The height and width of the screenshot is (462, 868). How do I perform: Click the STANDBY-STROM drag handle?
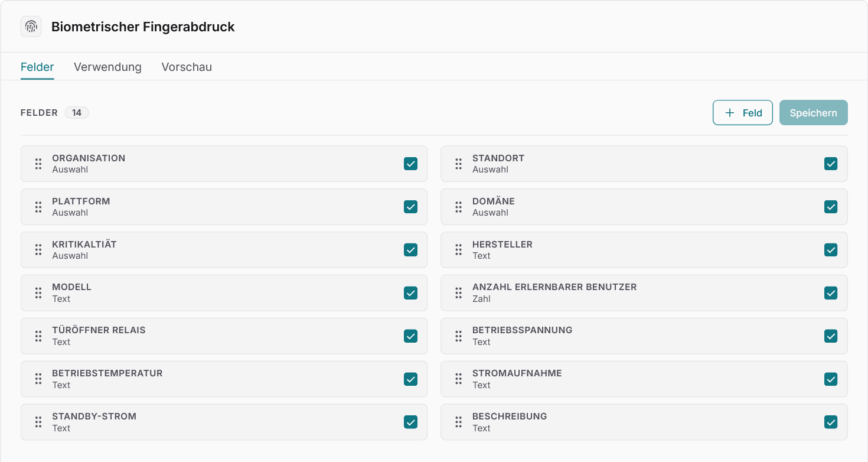(x=38, y=422)
